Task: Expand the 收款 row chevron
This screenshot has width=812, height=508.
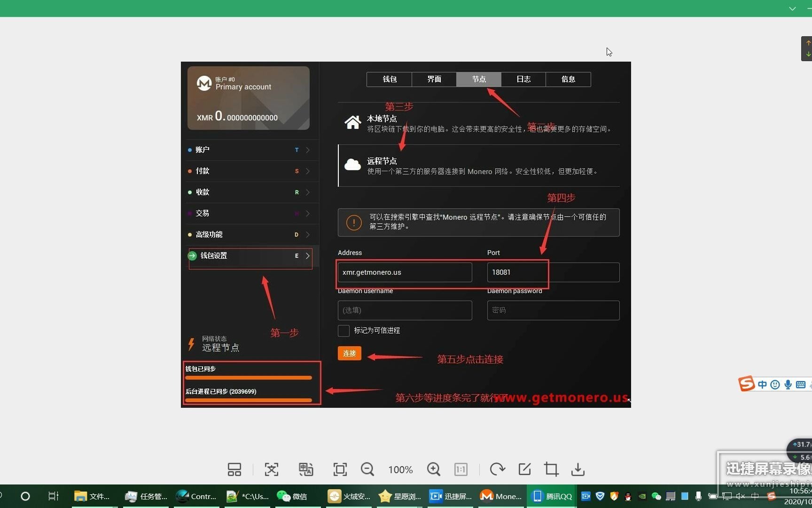Action: [308, 192]
